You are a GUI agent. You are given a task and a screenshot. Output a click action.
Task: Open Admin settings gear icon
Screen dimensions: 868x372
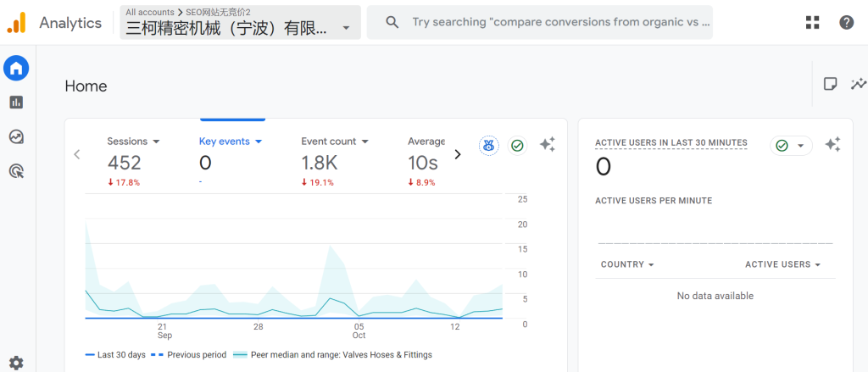[x=16, y=363]
